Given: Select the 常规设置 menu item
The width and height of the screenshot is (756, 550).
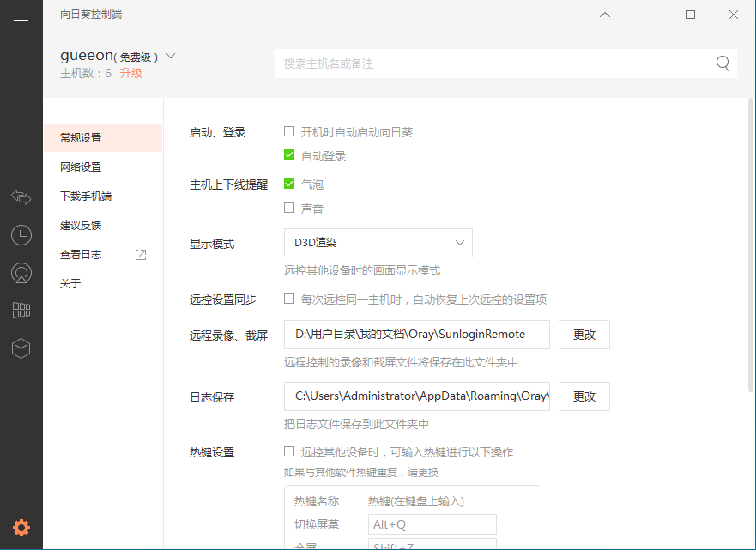Looking at the screenshot, I should click(x=103, y=138).
